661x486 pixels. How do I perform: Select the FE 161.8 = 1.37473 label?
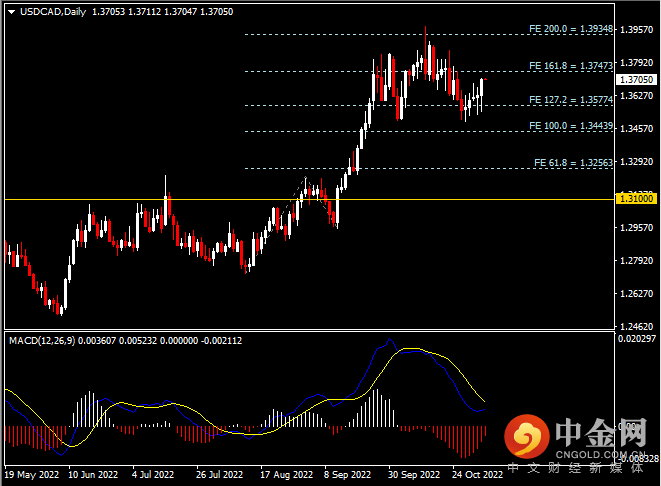(570, 66)
